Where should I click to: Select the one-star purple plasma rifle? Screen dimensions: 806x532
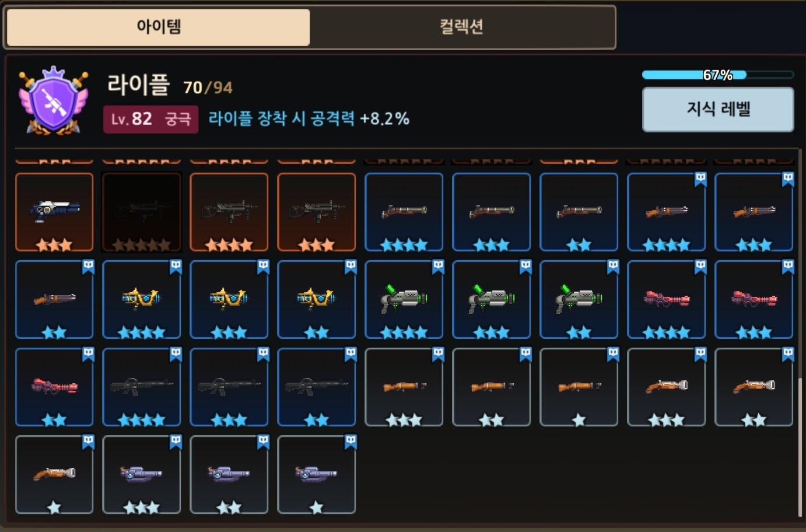tap(317, 475)
